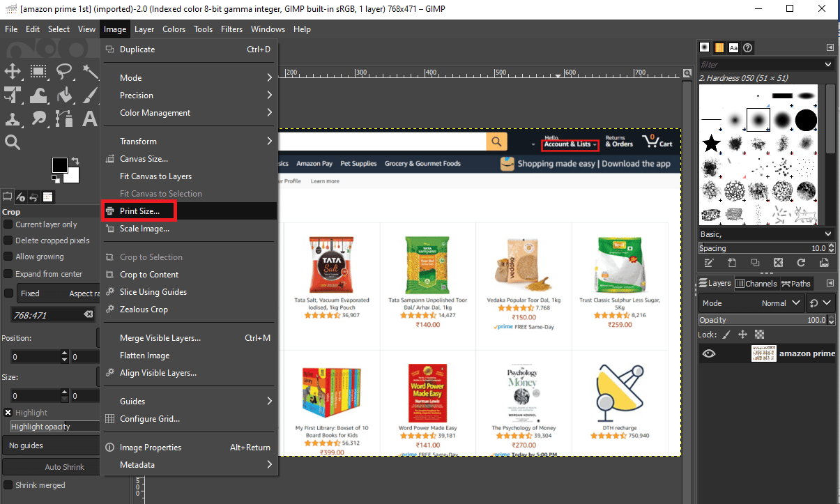Open the Filters menu
The image size is (840, 504).
(x=231, y=29)
